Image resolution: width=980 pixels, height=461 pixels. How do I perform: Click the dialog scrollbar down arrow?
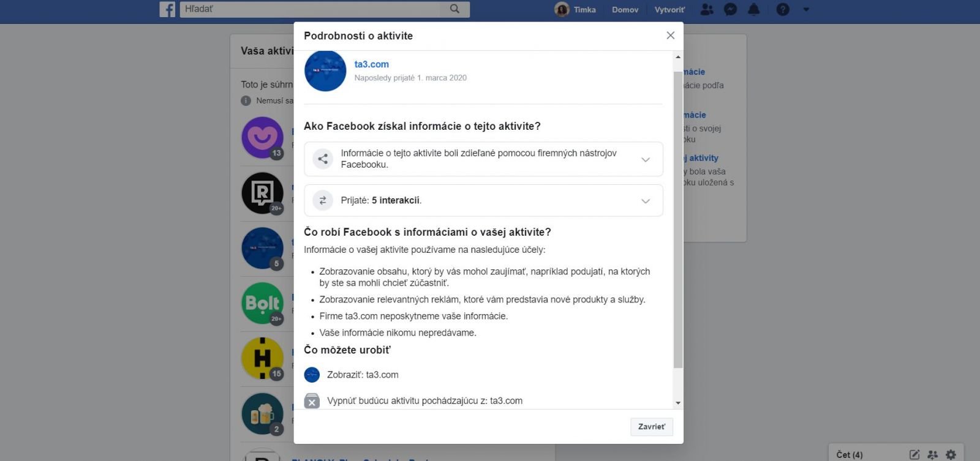(678, 403)
